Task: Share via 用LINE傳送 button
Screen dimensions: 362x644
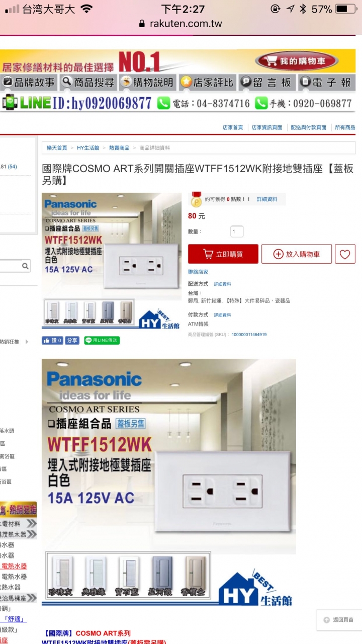Action: (102, 341)
